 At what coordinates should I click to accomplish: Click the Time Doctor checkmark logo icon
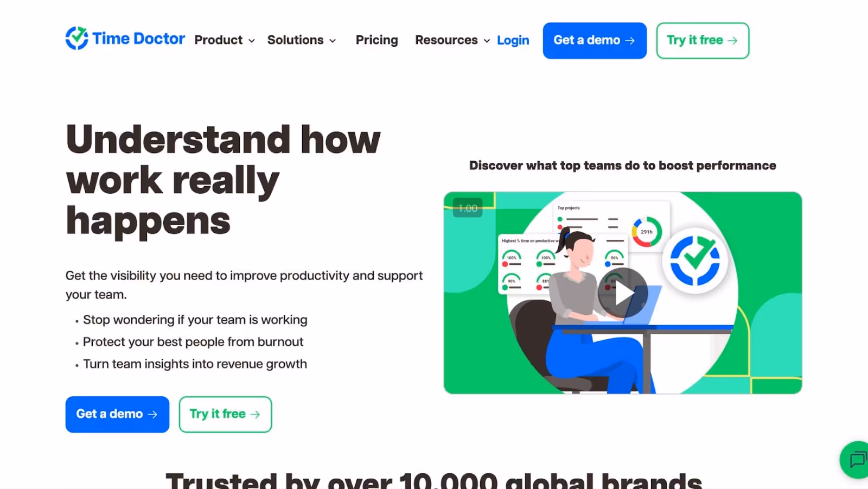coord(76,38)
